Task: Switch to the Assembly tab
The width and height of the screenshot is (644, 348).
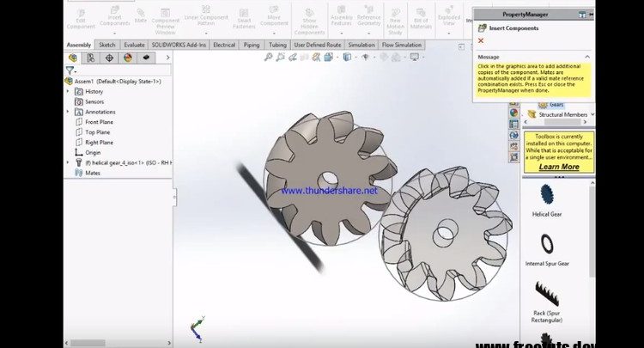Action: [79, 45]
